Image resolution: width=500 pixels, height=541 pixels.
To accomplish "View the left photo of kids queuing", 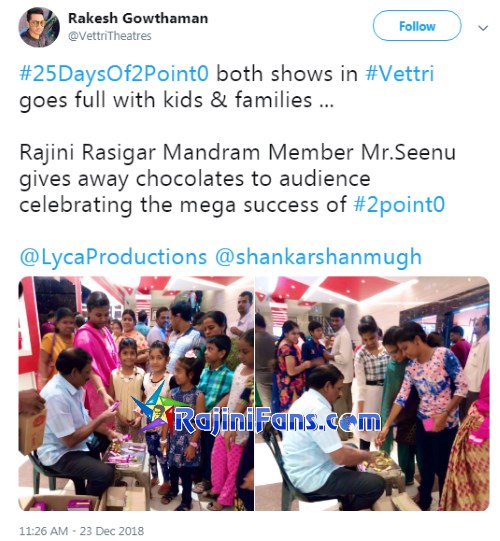I will 136,393.
